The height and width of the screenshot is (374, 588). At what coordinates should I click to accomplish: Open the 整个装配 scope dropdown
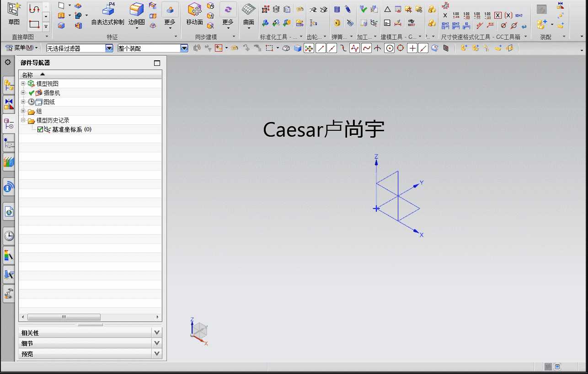pyautogui.click(x=184, y=48)
